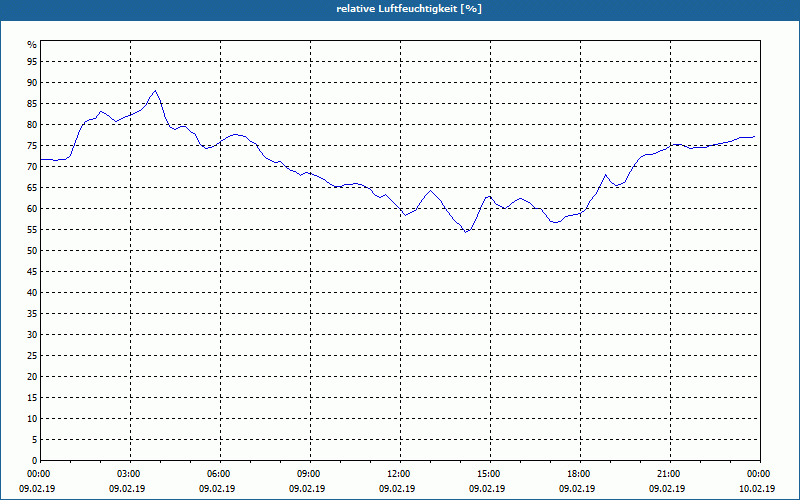Select the '09.02.19' date under 12:00
Viewport: 800px width, 500px height.
(397, 489)
